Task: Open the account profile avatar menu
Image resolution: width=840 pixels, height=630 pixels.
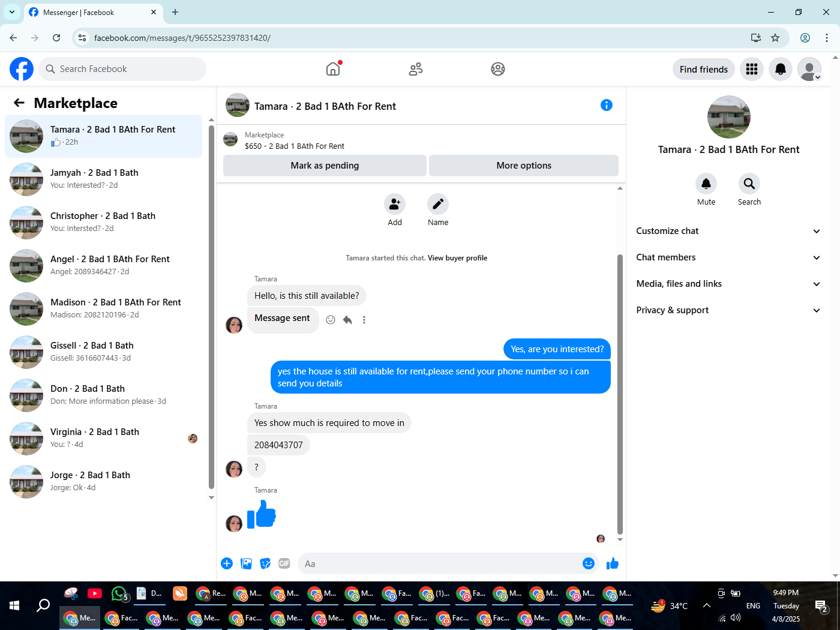Action: (809, 69)
